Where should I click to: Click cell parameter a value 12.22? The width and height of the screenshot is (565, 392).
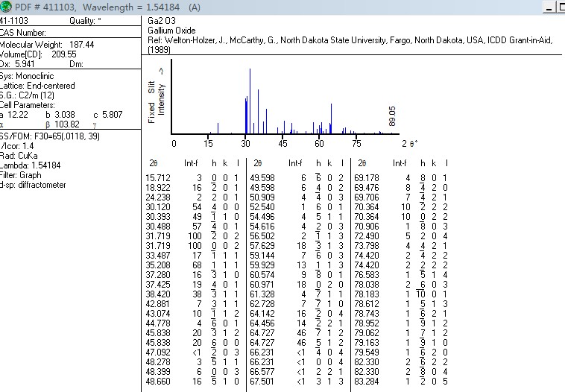point(18,115)
